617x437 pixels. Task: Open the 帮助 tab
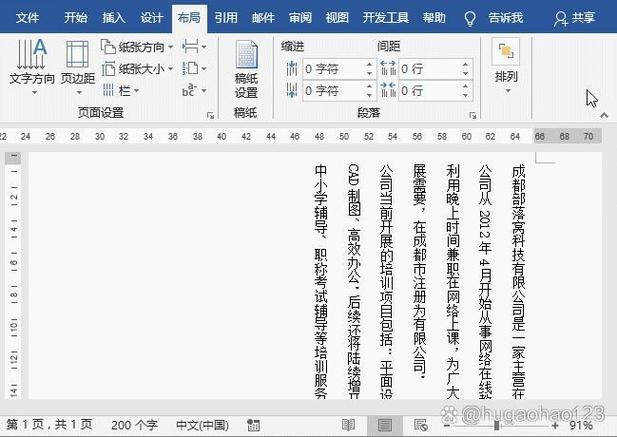click(x=434, y=18)
